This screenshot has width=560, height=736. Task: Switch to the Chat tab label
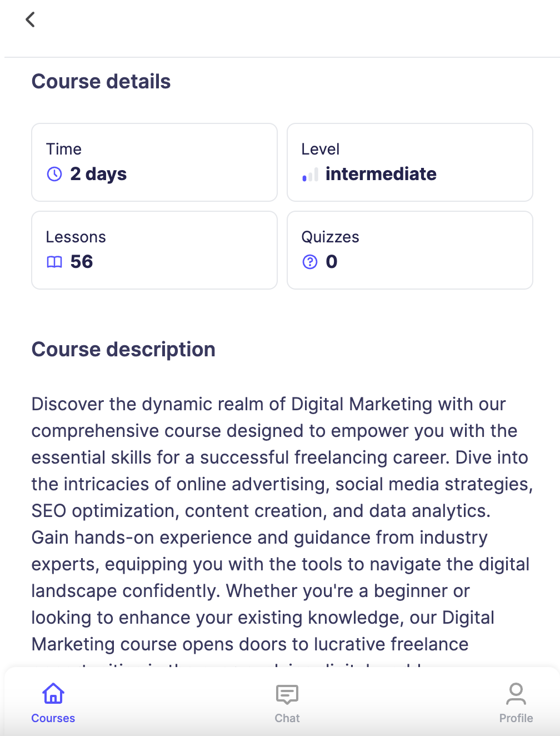point(287,718)
